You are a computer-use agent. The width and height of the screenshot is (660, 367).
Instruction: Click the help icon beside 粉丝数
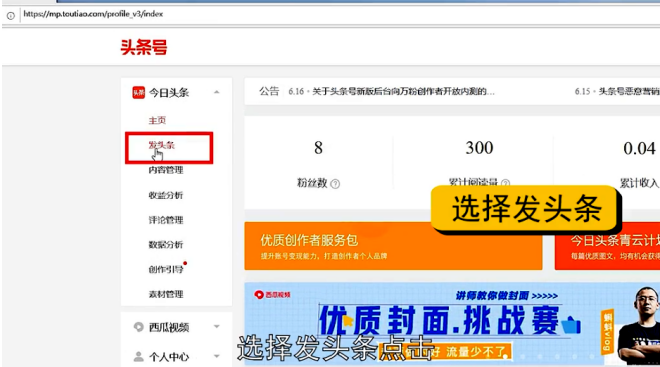(335, 184)
